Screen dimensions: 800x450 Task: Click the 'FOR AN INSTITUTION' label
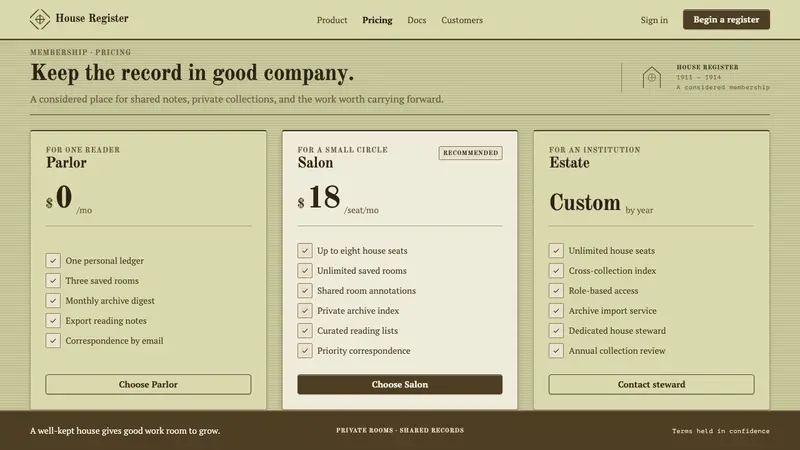click(594, 149)
